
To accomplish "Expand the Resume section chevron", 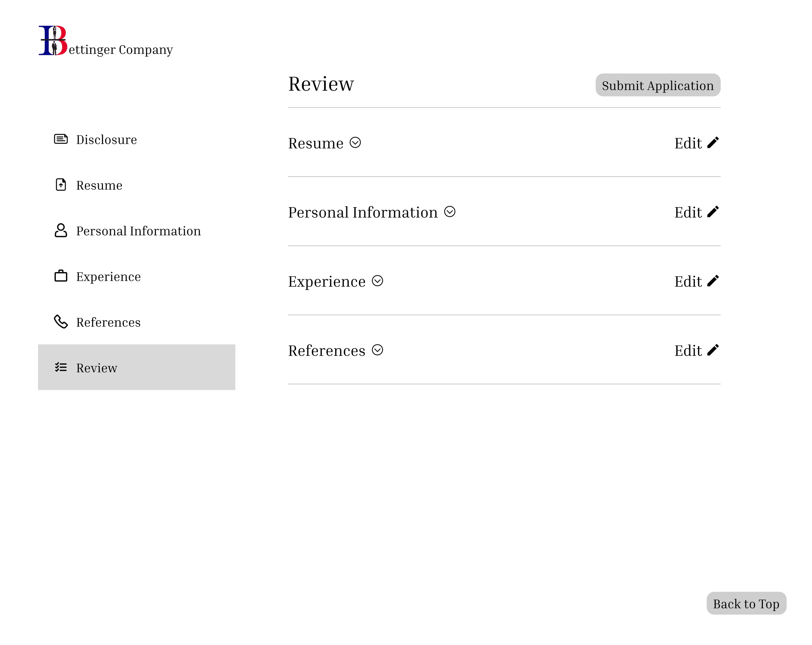I will [355, 143].
